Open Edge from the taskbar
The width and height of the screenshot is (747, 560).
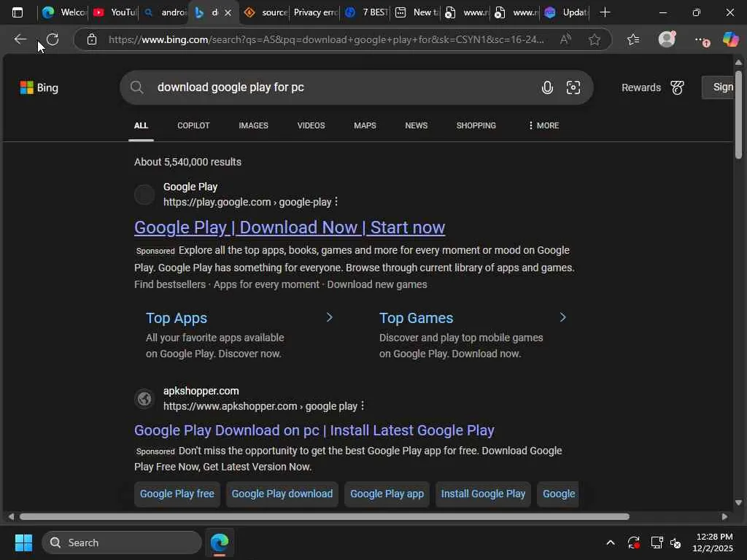[220, 542]
